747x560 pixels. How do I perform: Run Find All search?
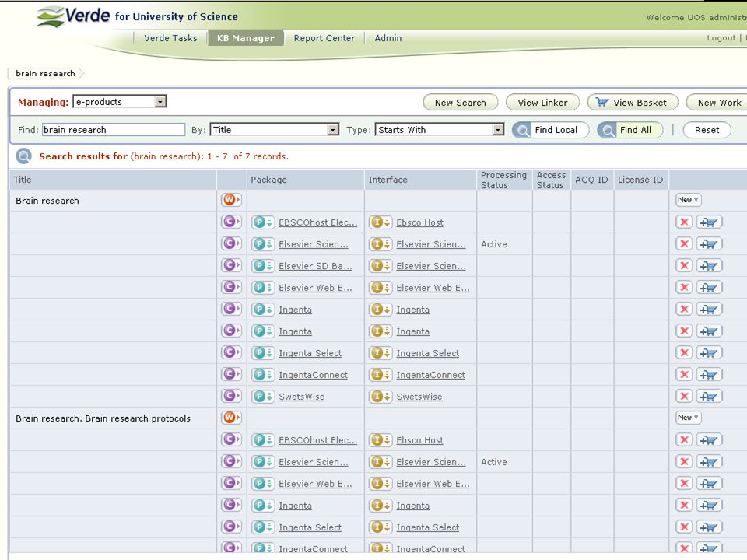[x=630, y=130]
